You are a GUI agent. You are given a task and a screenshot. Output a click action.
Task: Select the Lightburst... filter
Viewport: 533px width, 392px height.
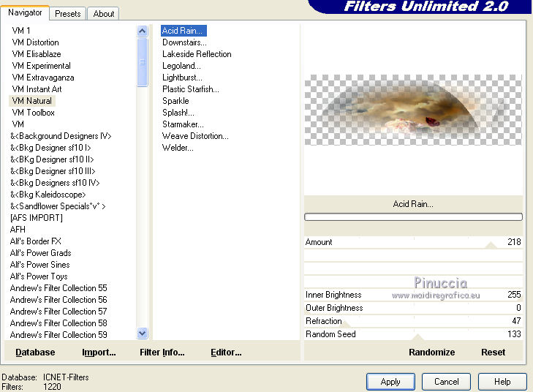coord(182,78)
